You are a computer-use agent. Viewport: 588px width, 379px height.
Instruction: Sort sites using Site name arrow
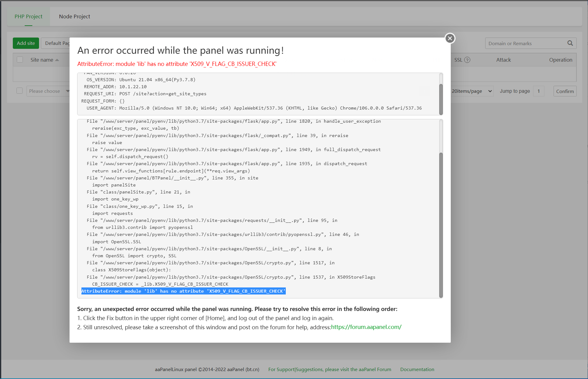coord(57,60)
